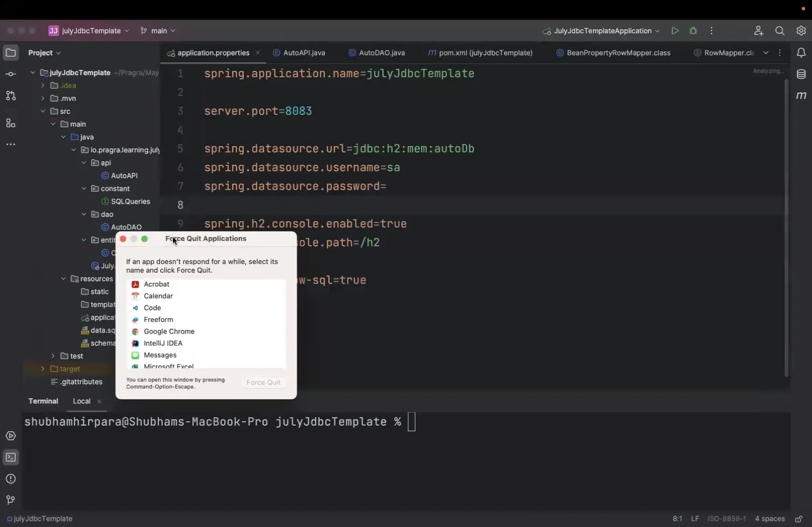812x527 pixels.
Task: Expand the test folder
Action: 53,356
